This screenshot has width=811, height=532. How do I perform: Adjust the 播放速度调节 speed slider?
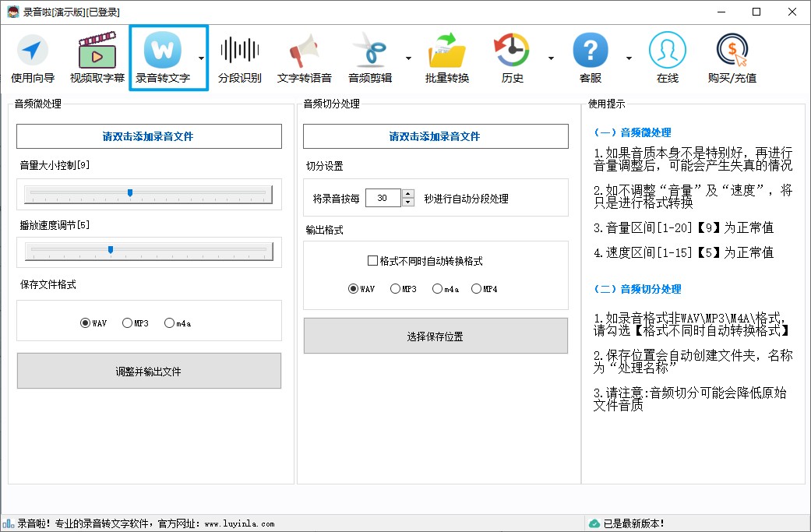coord(111,249)
